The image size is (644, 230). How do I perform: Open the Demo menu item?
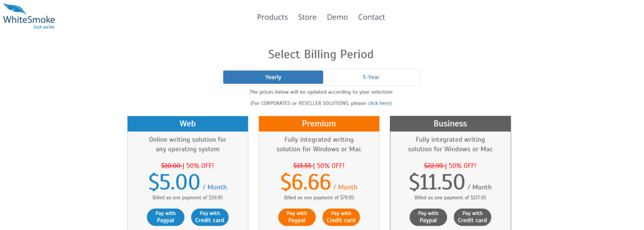pos(337,17)
